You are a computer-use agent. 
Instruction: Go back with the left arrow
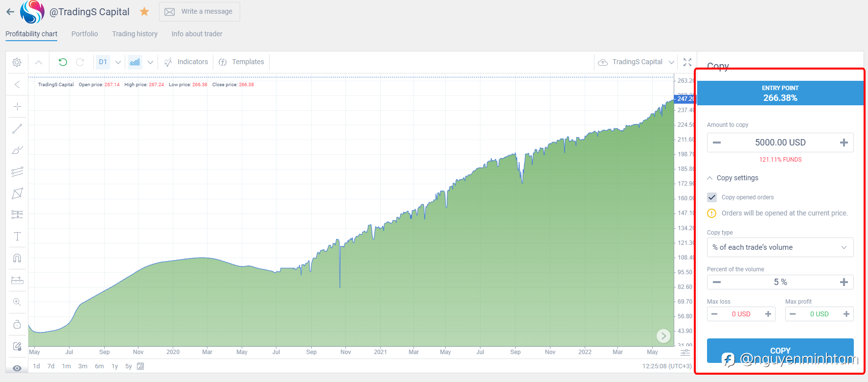10,12
